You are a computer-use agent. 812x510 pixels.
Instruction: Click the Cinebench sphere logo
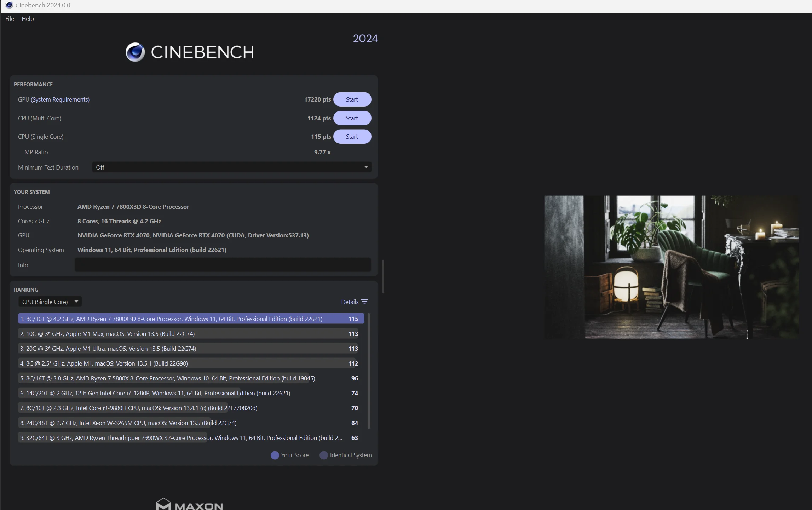pyautogui.click(x=135, y=52)
